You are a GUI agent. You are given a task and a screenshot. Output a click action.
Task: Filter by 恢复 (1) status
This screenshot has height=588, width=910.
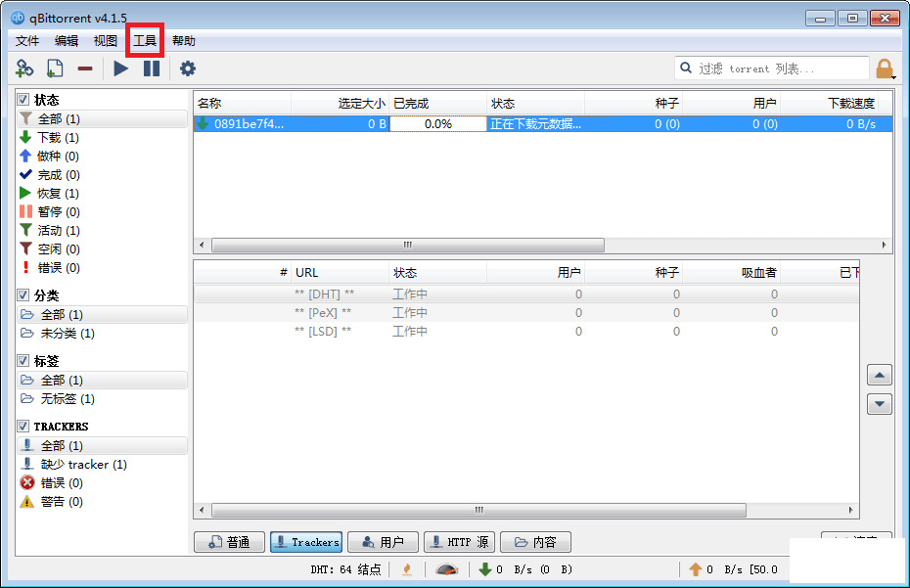[x=102, y=194]
